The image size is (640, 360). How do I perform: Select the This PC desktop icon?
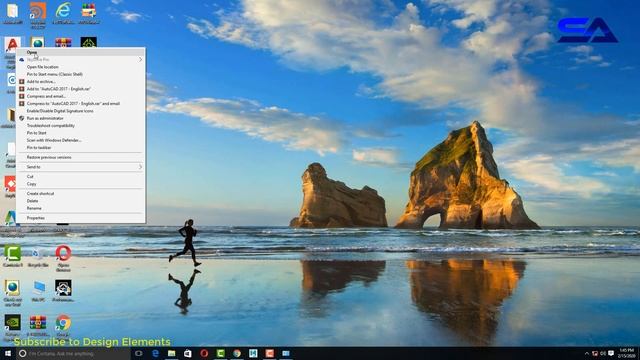[38, 288]
